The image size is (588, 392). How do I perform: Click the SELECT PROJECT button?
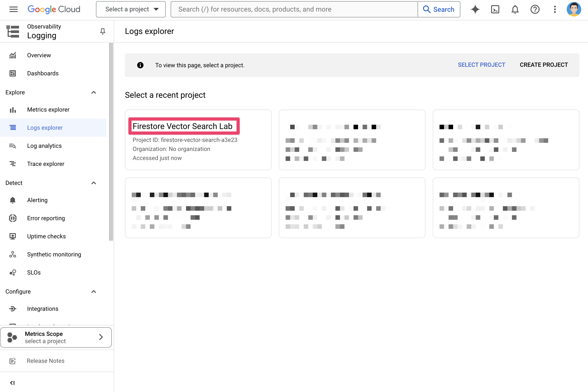481,65
